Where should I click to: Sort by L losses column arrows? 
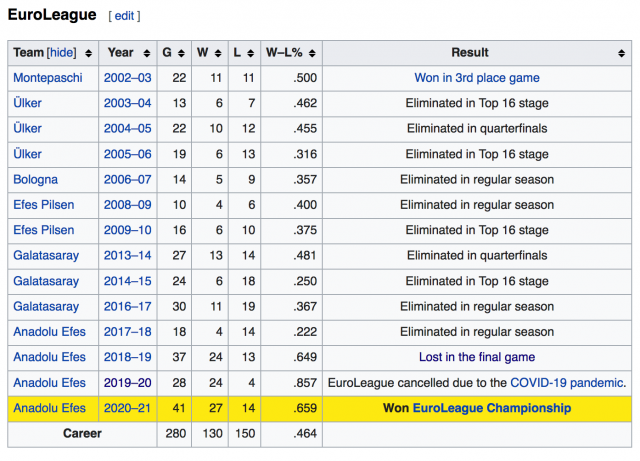tap(251, 53)
